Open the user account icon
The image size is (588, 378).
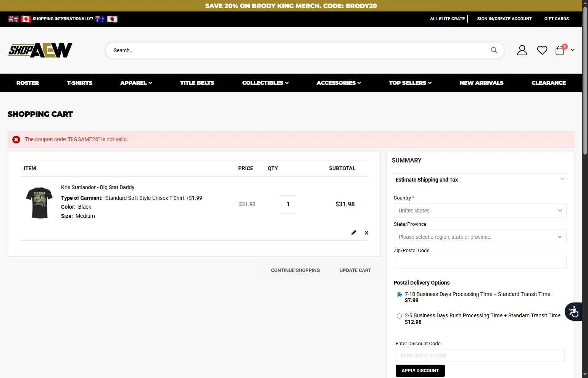tap(522, 50)
